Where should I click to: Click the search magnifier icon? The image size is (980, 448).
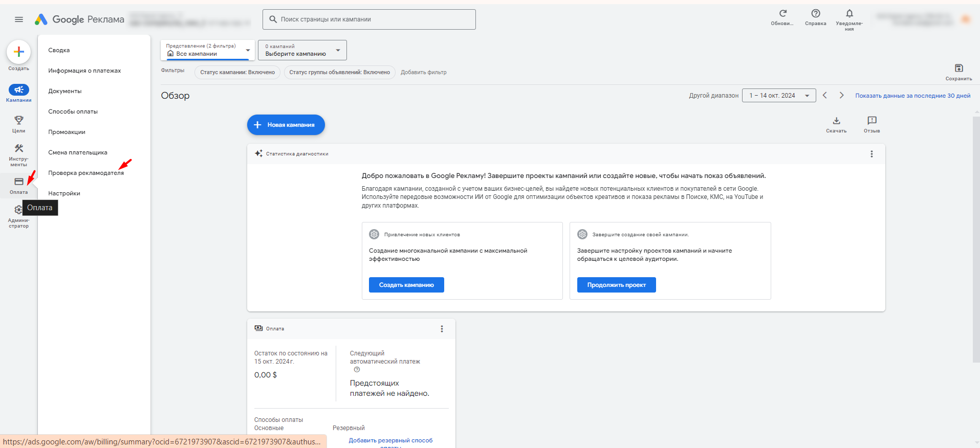coord(273,19)
